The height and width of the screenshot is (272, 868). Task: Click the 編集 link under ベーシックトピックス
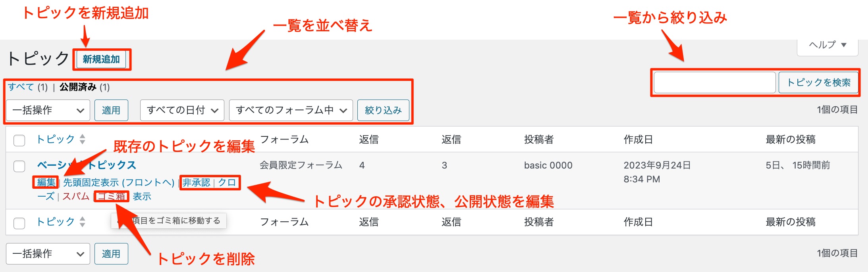[46, 182]
